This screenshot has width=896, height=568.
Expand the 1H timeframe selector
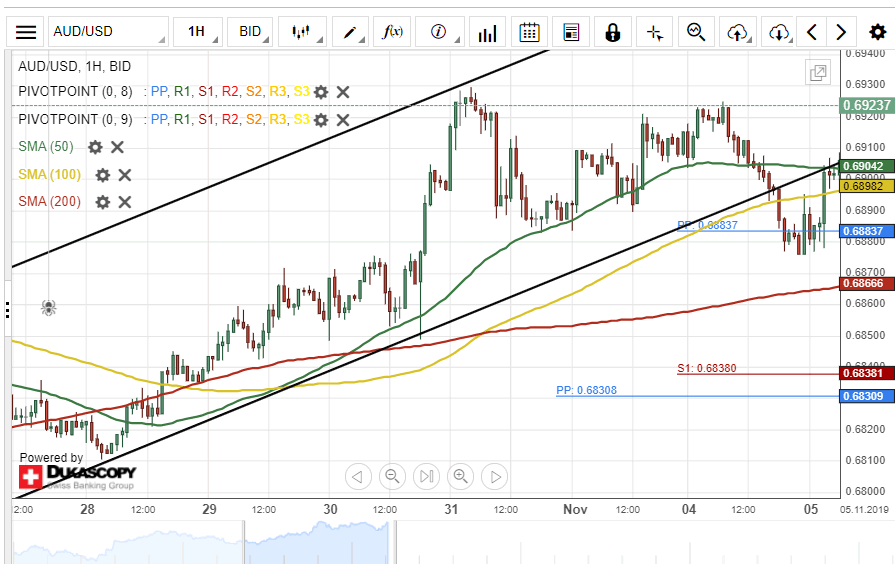pos(197,32)
